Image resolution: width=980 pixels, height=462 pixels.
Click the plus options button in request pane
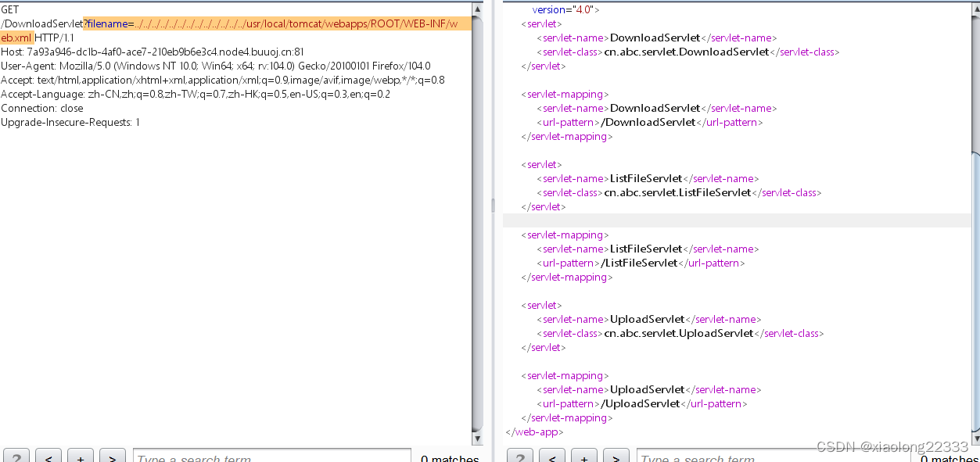click(81, 457)
